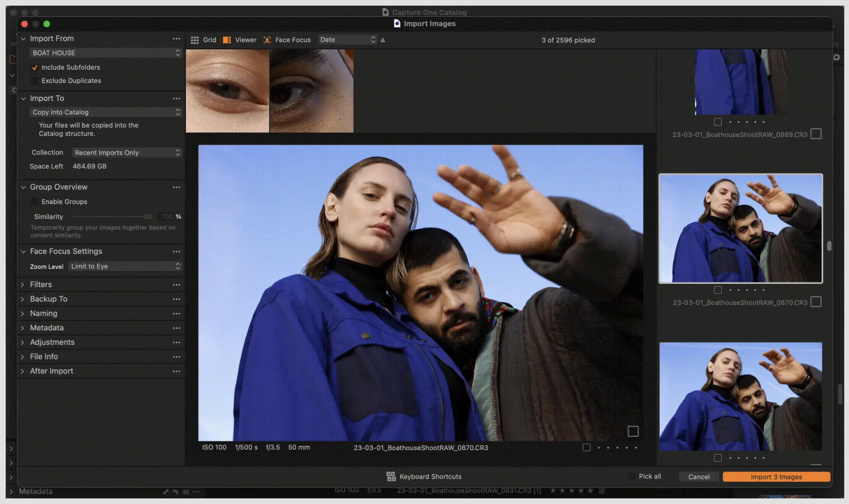Image resolution: width=849 pixels, height=504 pixels.
Task: Collapse the Group Overview section
Action: point(23,187)
